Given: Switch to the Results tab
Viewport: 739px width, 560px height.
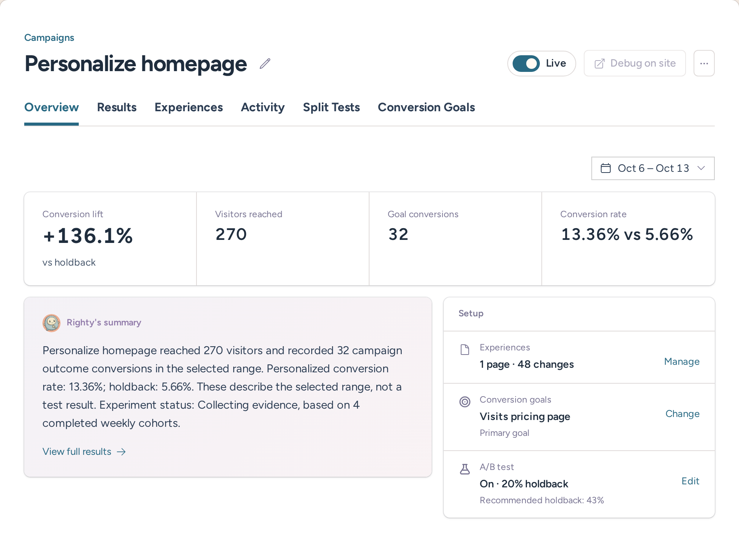Looking at the screenshot, I should pos(117,107).
